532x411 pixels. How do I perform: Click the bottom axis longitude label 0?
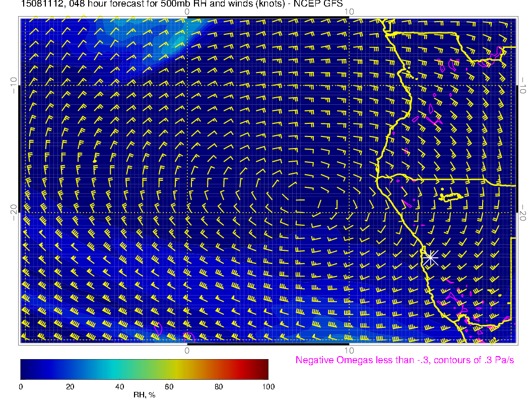(x=187, y=350)
